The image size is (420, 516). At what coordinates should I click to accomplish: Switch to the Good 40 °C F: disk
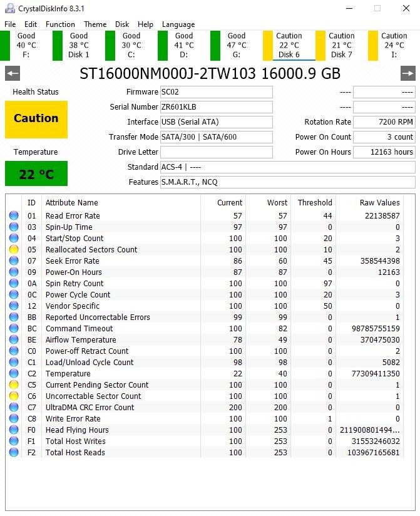pos(26,46)
